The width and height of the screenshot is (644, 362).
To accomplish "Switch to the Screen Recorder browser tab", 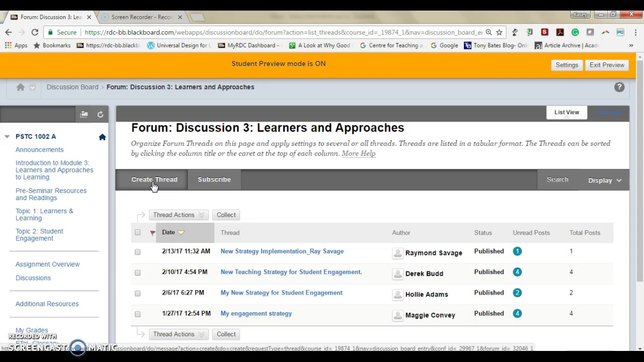I will click(142, 17).
